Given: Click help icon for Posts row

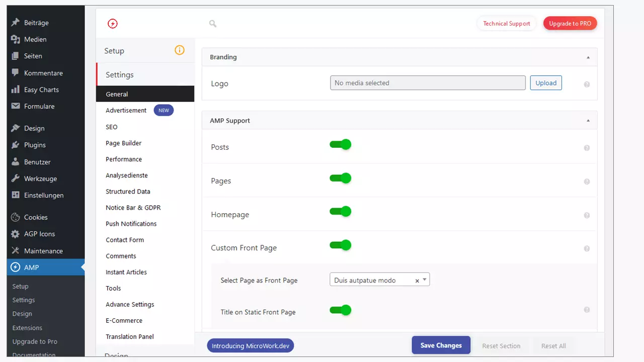Looking at the screenshot, I should (x=587, y=148).
